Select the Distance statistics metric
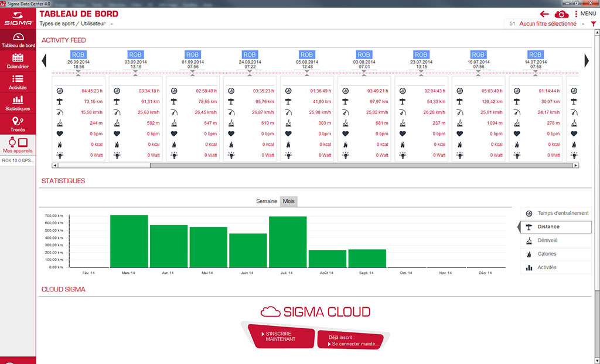Viewport: 600px width, 364px height. click(x=555, y=226)
